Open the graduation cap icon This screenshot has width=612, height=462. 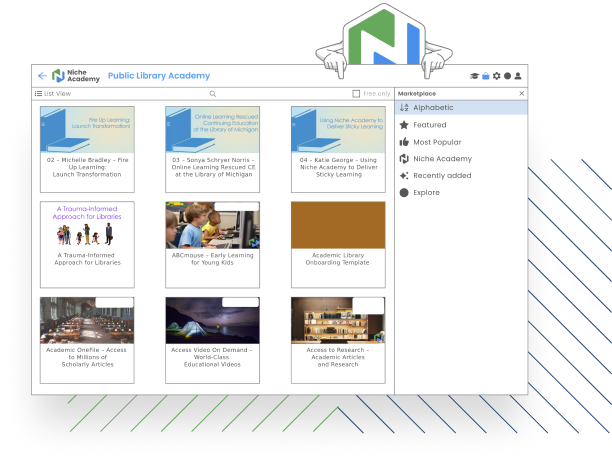tap(474, 76)
